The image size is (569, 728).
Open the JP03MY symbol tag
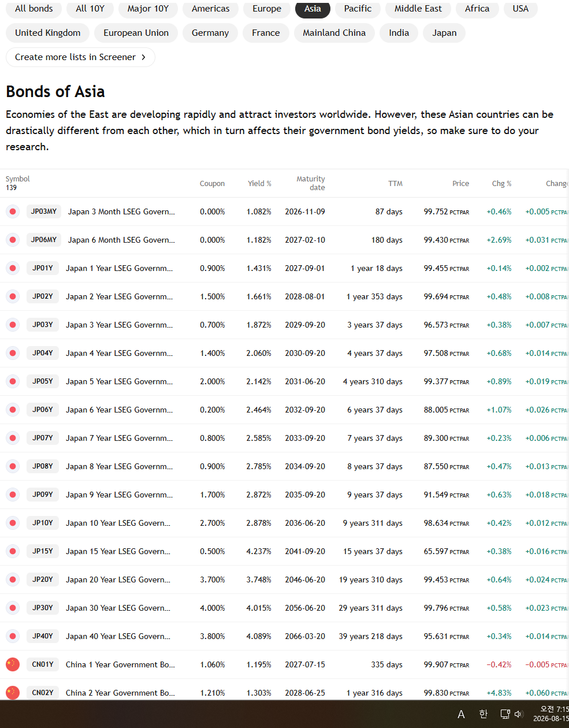pyautogui.click(x=44, y=211)
